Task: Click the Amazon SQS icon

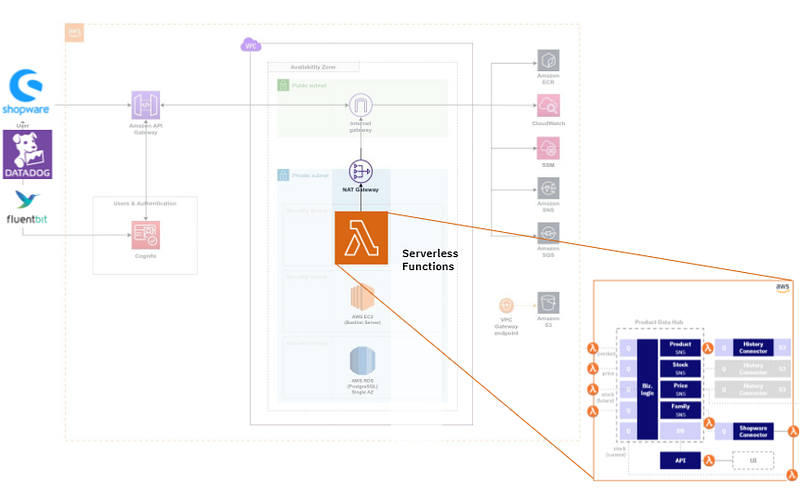Action: 548,233
